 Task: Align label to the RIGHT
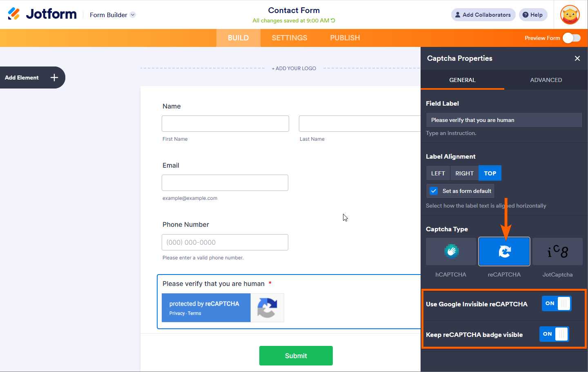tap(464, 173)
